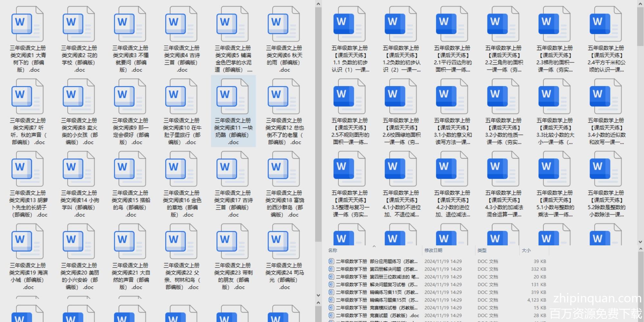Select the label 4.3 小数的加减法混合运算
Viewport: 644px width, 322px height.
[x=504, y=204]
